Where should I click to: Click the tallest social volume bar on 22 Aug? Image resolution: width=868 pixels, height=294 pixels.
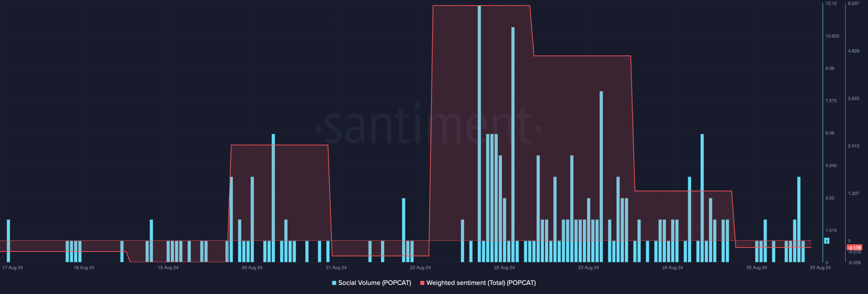point(479,134)
